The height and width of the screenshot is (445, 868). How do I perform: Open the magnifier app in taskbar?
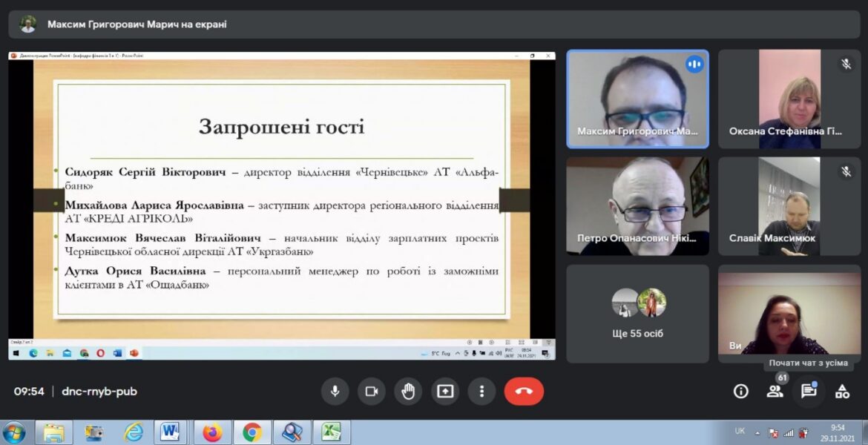(x=292, y=432)
